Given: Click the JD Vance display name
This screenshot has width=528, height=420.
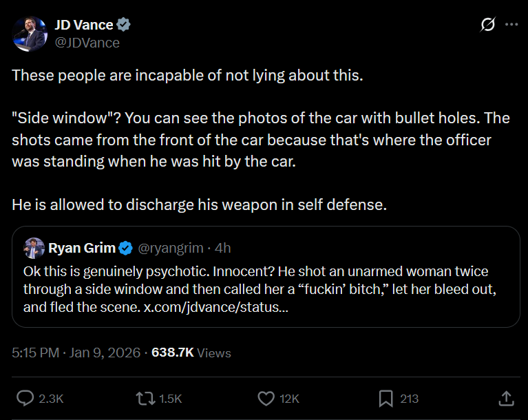Looking at the screenshot, I should pos(84,25).
